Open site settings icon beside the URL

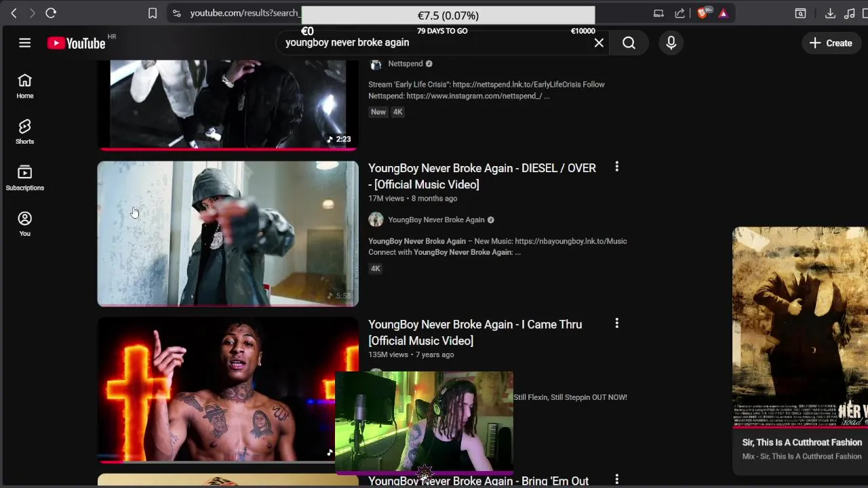click(177, 13)
